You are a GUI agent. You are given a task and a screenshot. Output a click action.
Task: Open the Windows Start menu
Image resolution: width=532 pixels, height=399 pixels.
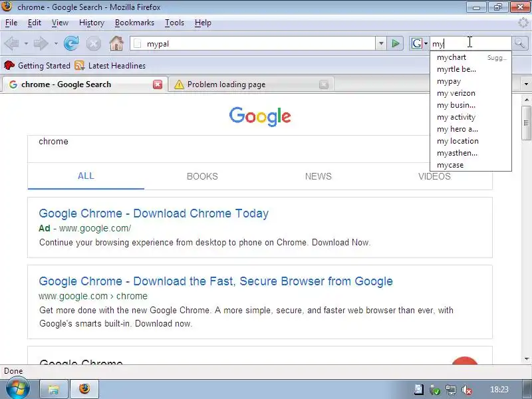[18, 389]
